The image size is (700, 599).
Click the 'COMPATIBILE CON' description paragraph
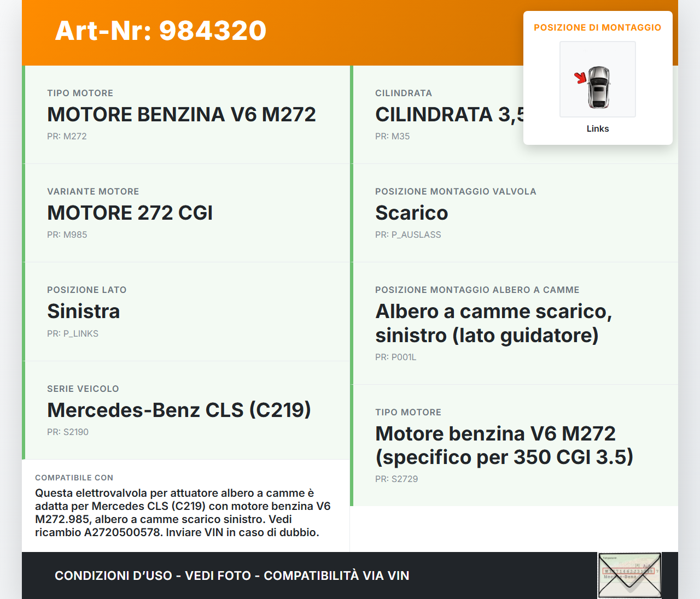[x=183, y=513]
